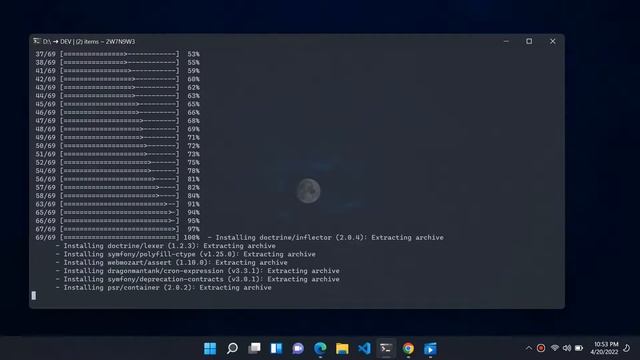Click the 37/69 progress bar at 53%

120,54
